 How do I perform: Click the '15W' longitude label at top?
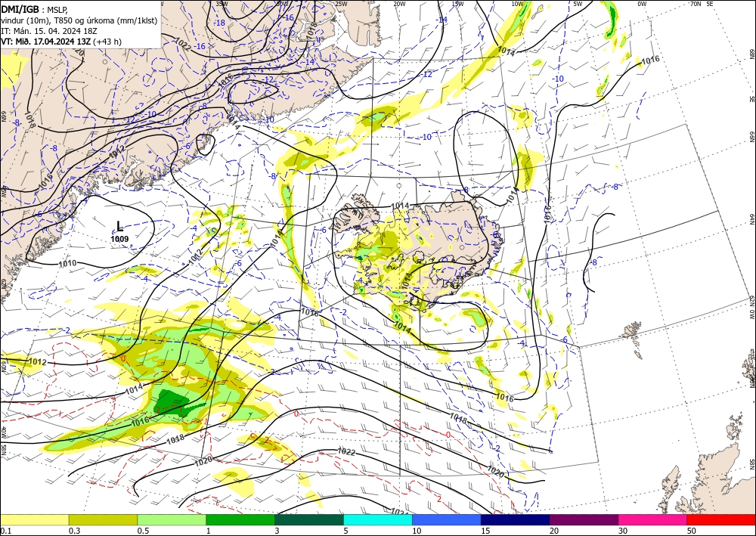[457, 4]
